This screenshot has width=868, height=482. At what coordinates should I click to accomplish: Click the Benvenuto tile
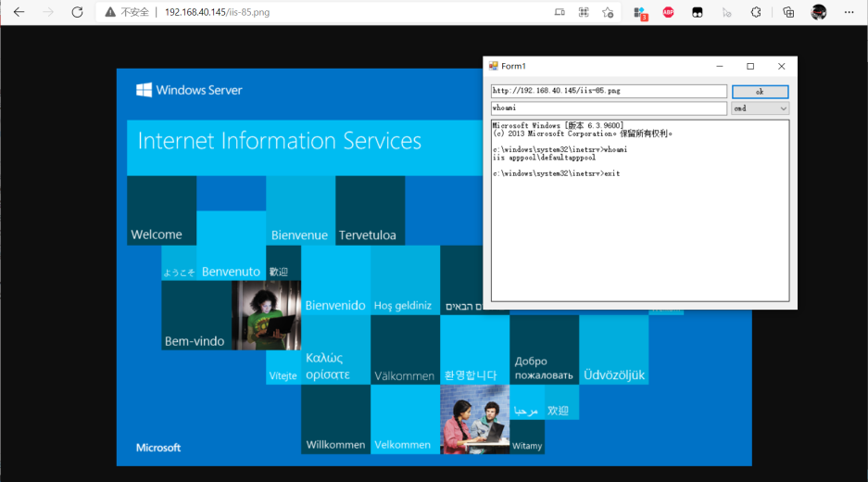[x=231, y=246]
